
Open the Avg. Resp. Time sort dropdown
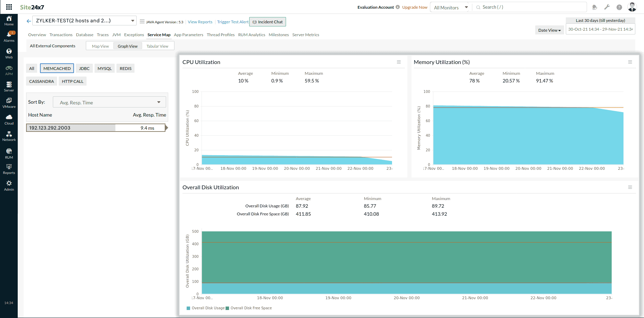(x=109, y=102)
